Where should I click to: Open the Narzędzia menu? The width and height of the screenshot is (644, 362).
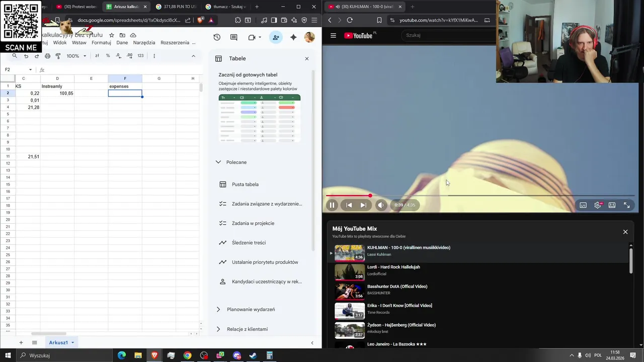144,43
